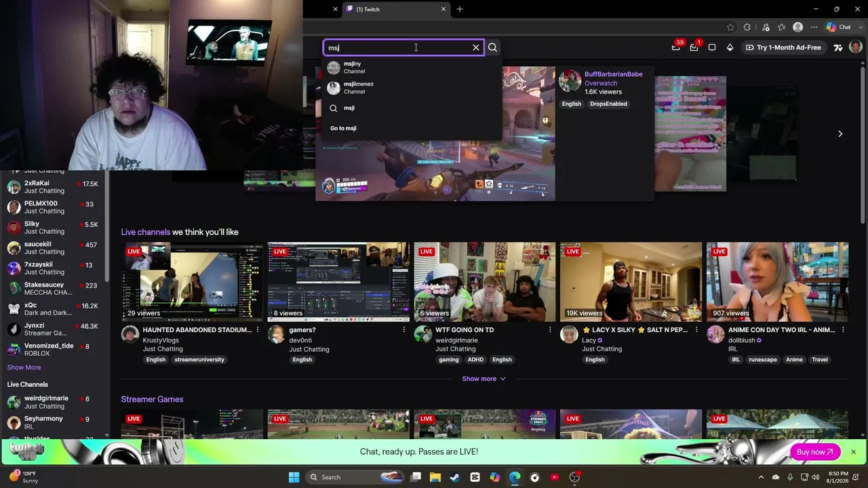The width and height of the screenshot is (868, 488).
Task: Open File Explorer from the taskbar
Action: tap(435, 477)
